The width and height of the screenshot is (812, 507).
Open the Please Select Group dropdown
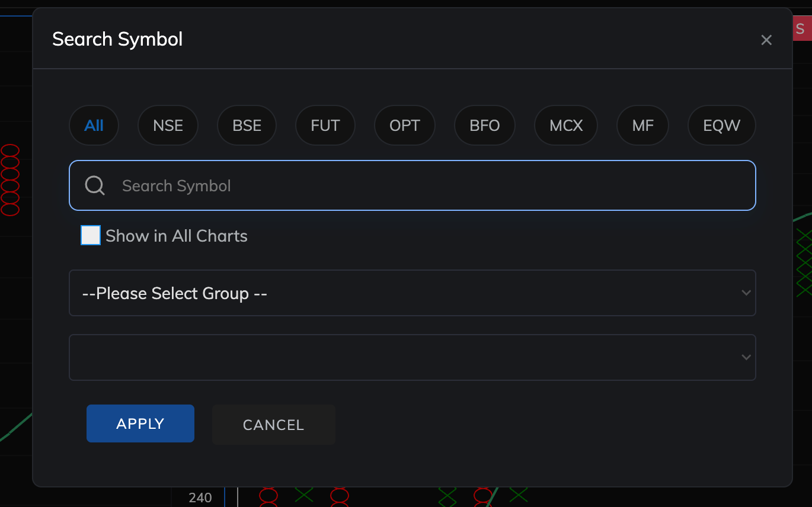coord(413,293)
